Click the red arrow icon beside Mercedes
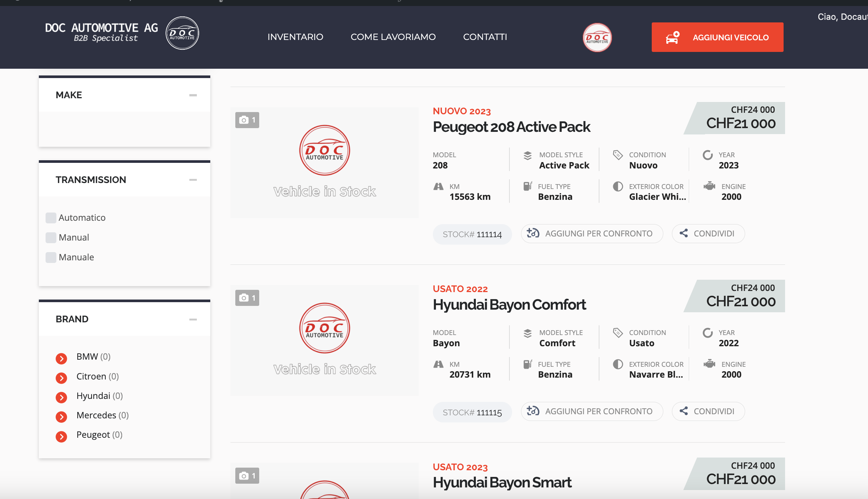The height and width of the screenshot is (499, 868). pos(61,417)
